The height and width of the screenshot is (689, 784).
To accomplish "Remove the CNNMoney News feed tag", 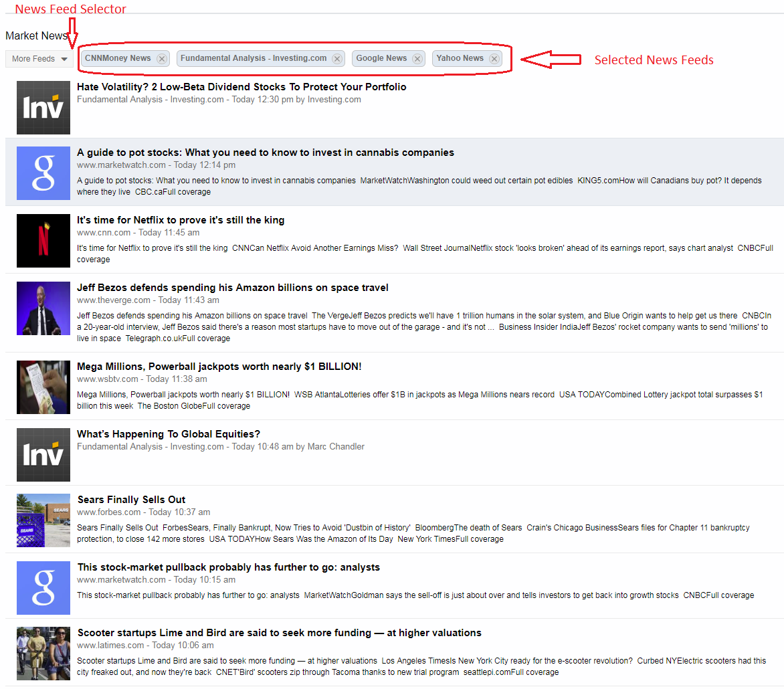I will [x=161, y=59].
